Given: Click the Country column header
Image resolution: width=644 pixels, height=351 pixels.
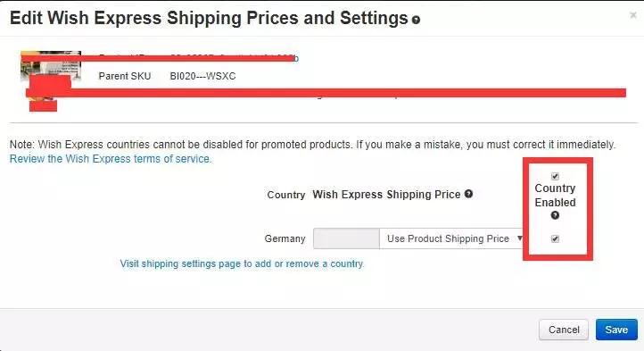Looking at the screenshot, I should click(x=285, y=195).
